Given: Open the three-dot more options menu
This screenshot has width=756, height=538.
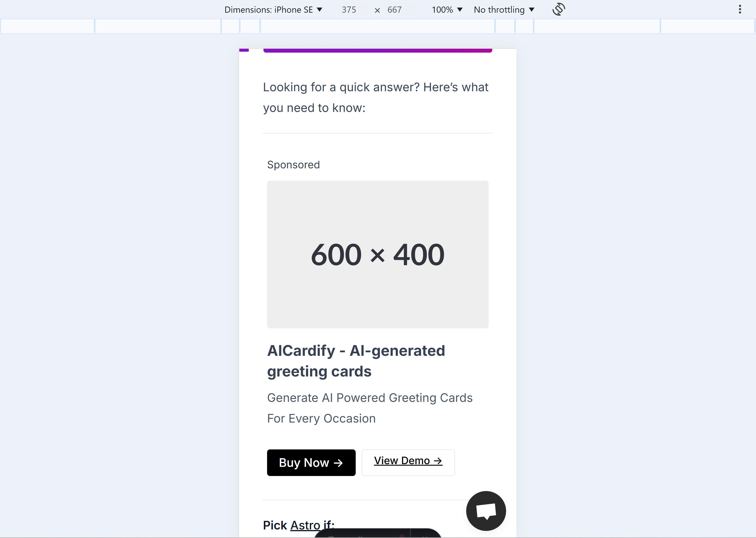Looking at the screenshot, I should tap(740, 9).
